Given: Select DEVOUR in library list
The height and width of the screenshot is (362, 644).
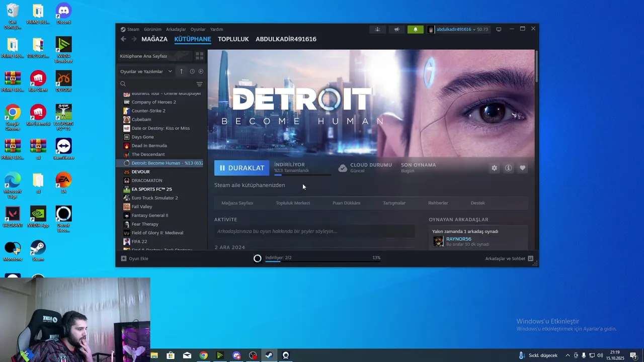Looking at the screenshot, I should 161,172.
